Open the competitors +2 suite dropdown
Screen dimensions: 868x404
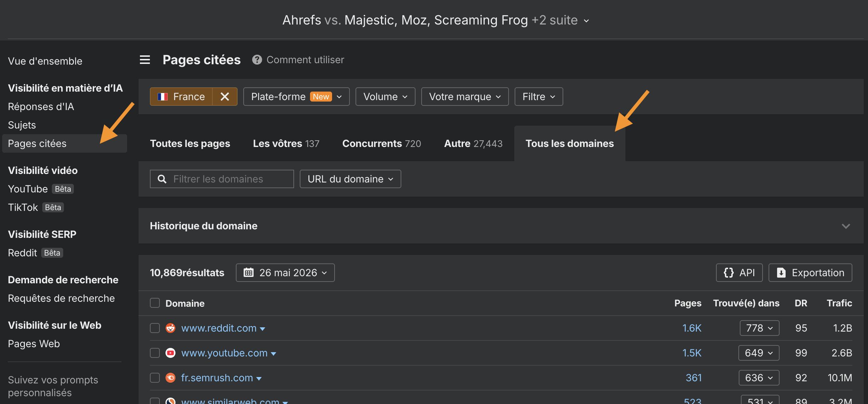point(560,20)
